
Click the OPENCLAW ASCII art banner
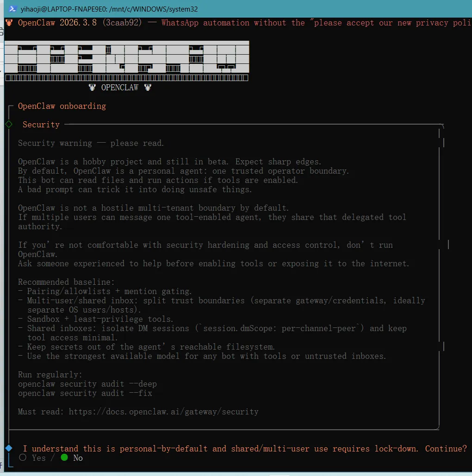point(127,61)
